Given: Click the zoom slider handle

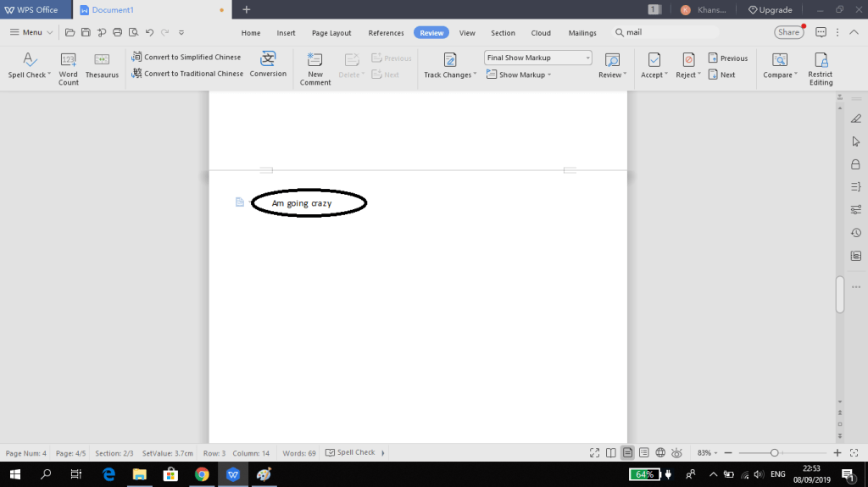Looking at the screenshot, I should [x=774, y=453].
